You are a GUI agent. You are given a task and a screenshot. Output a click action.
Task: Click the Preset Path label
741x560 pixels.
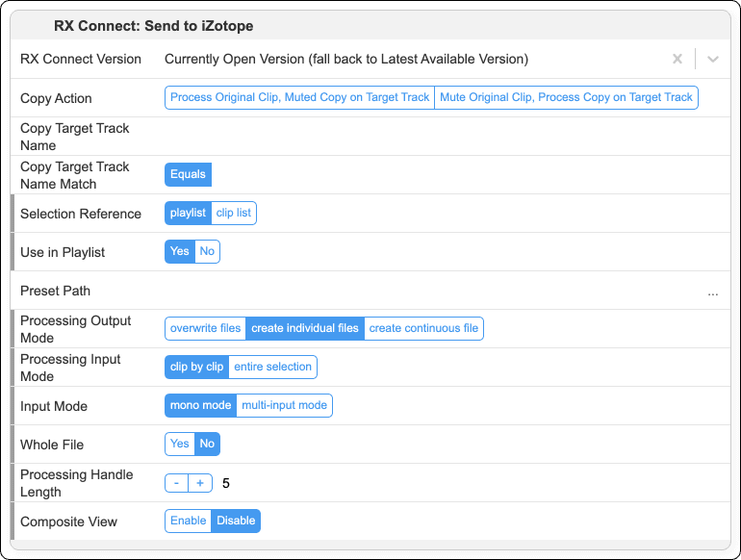[55, 291]
